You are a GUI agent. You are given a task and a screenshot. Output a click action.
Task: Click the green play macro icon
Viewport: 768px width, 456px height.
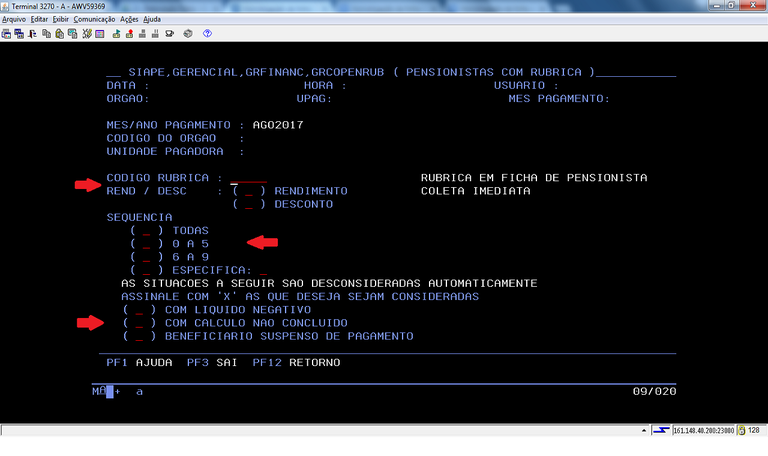click(x=117, y=34)
